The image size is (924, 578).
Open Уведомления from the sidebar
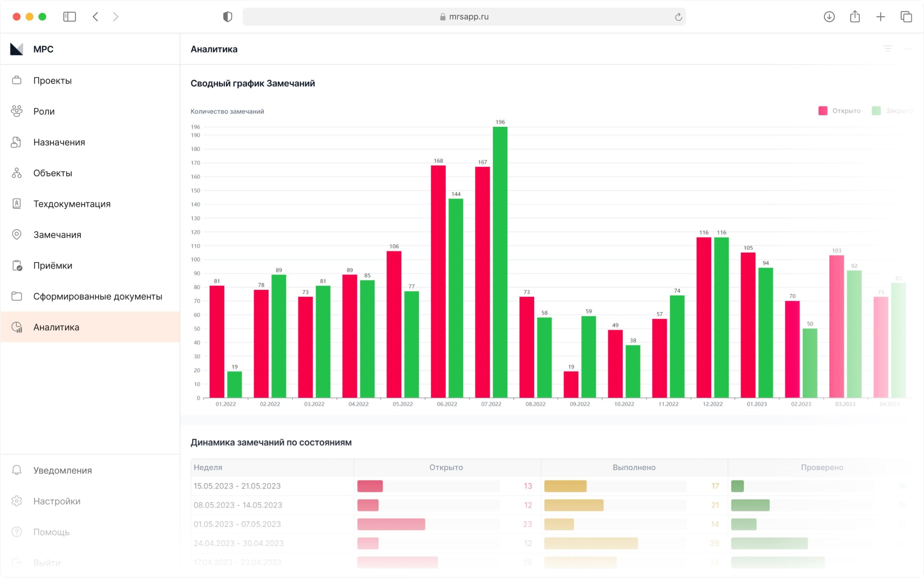point(90,470)
